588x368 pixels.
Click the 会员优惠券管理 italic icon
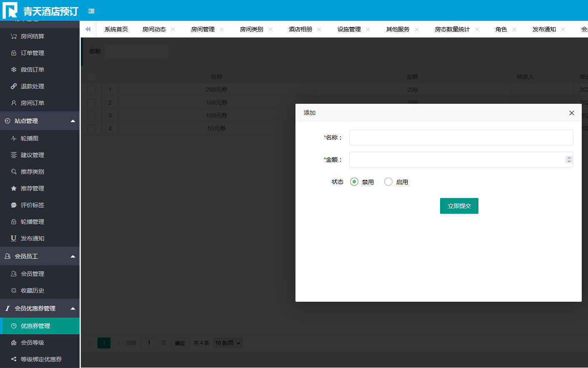pos(8,308)
